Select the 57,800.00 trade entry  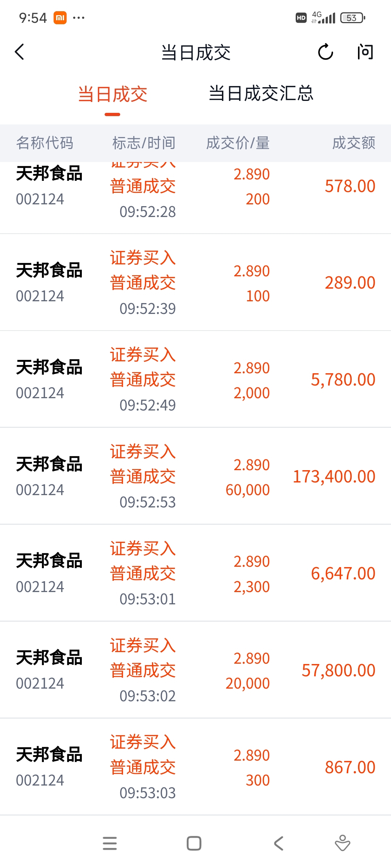pos(195,670)
